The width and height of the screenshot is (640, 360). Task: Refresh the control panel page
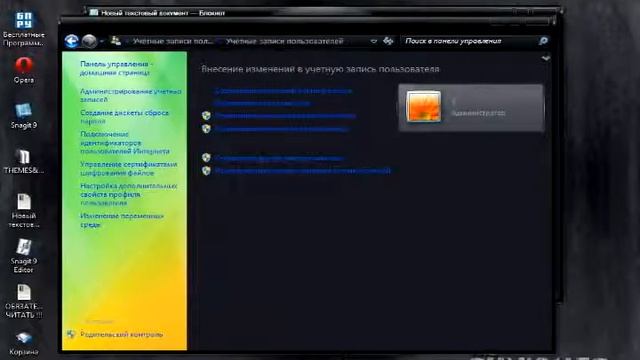point(388,41)
